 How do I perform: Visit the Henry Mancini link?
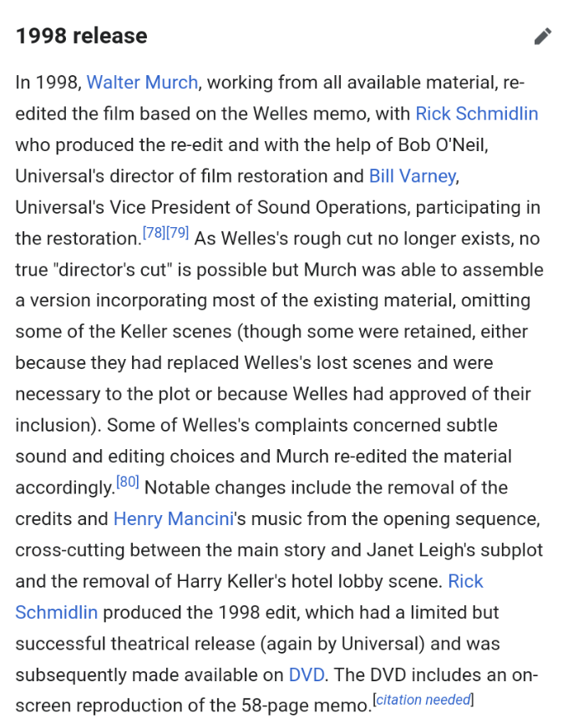pyautogui.click(x=173, y=518)
